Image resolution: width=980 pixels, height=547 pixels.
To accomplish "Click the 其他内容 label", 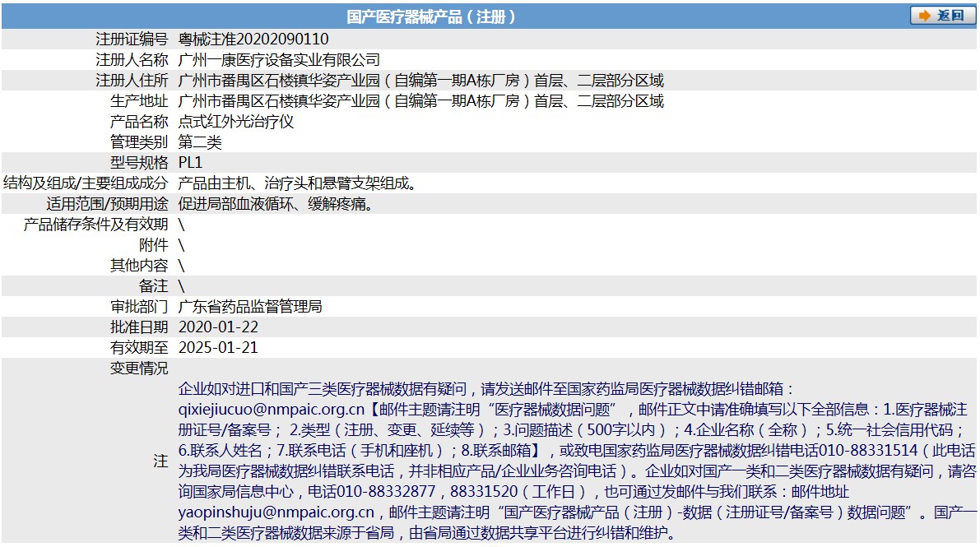I will [x=139, y=266].
